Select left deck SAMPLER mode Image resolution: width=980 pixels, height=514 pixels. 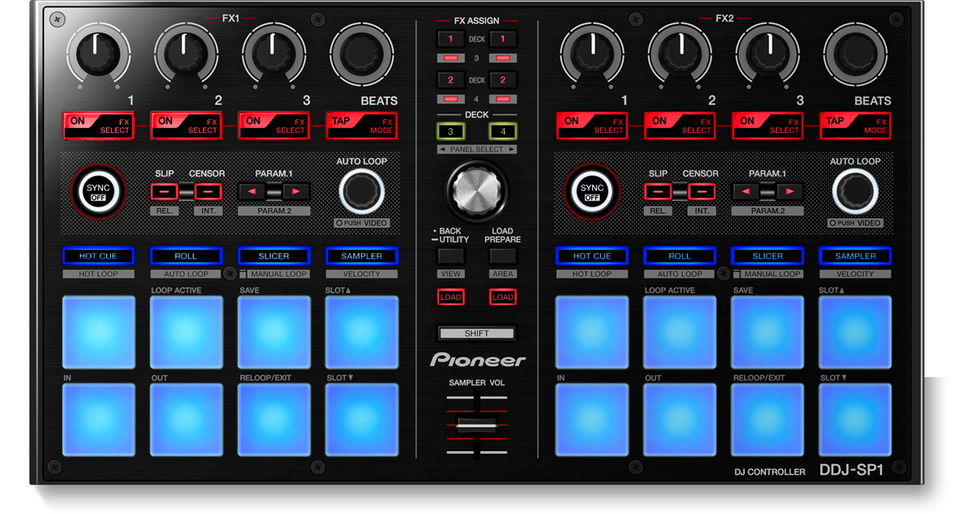click(362, 256)
